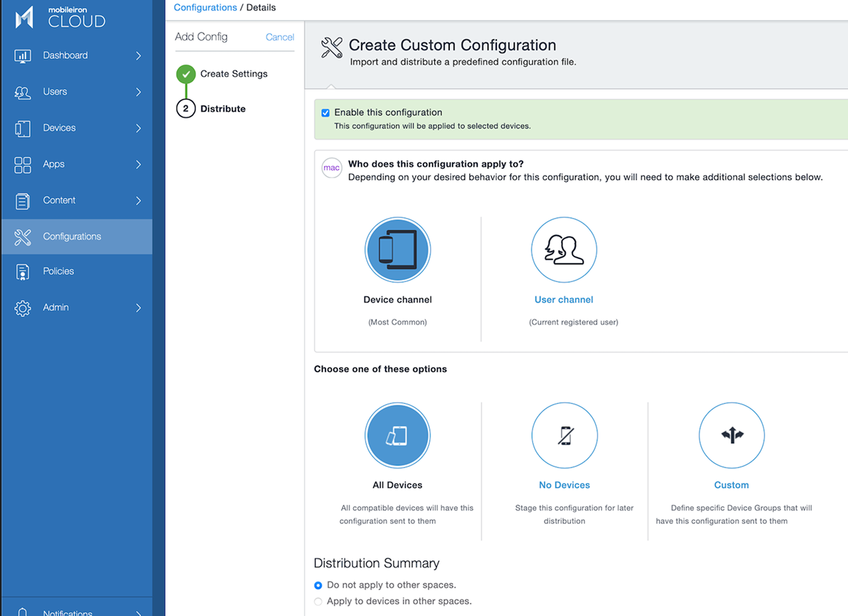Open the Content sidebar menu item
Screen dimensions: 848x616
pos(59,201)
